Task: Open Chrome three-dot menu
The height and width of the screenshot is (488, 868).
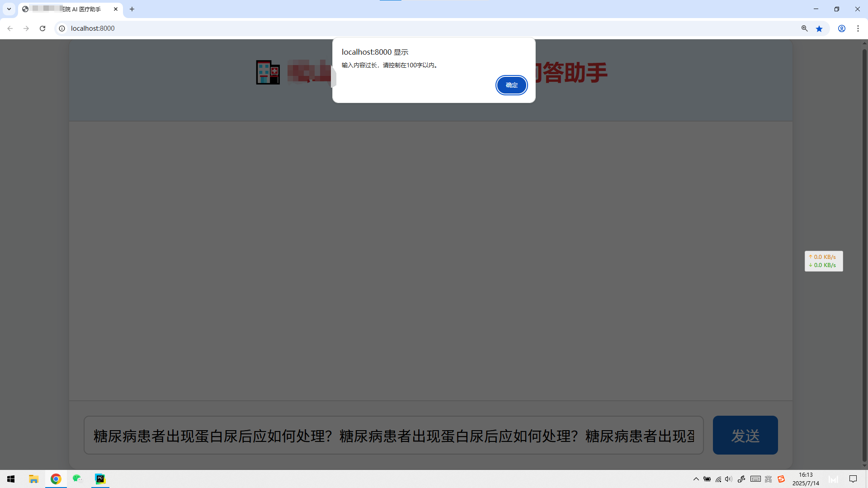Action: [x=858, y=28]
